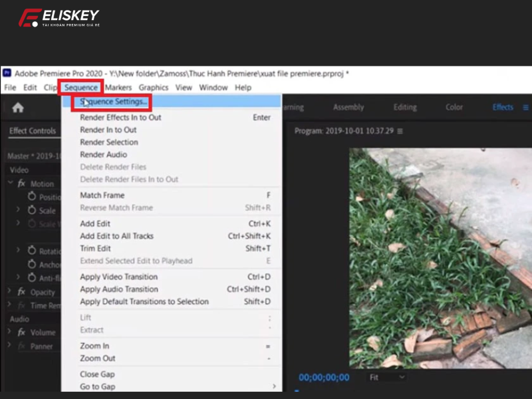Click the fx badge next to Volume
Image resolution: width=532 pixels, height=399 pixels.
tap(21, 332)
